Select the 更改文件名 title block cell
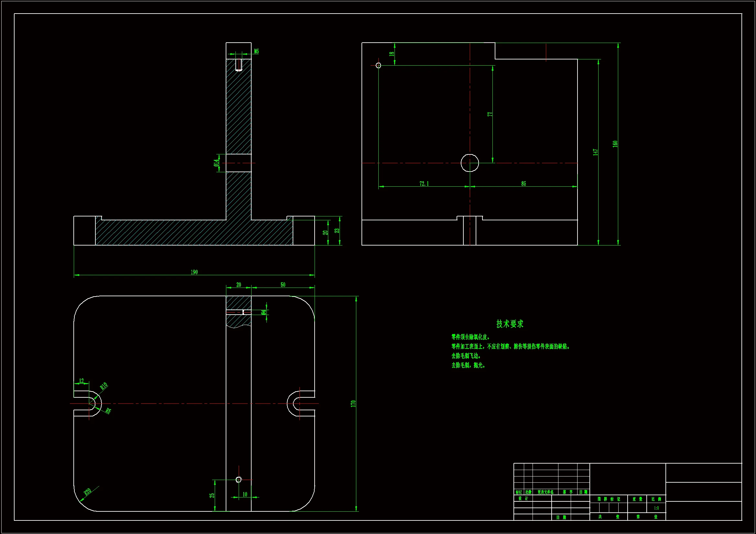Screen dimensions: 756x534 pos(545,492)
